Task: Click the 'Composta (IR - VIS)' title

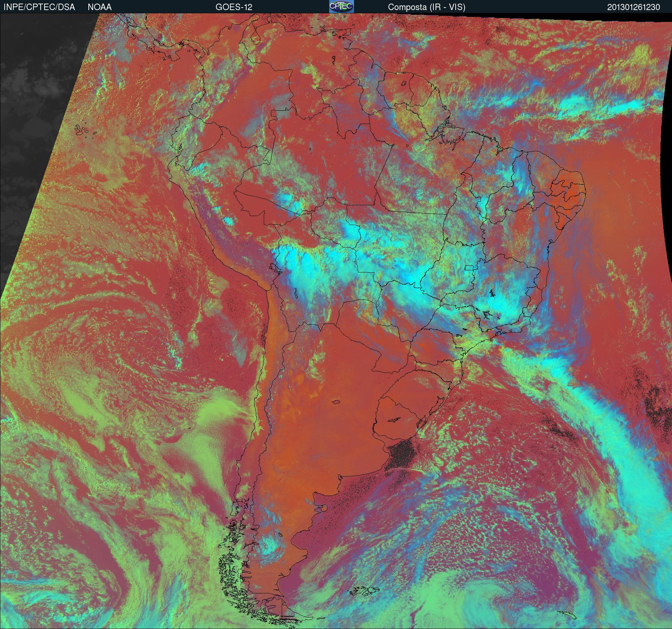Action: click(427, 7)
